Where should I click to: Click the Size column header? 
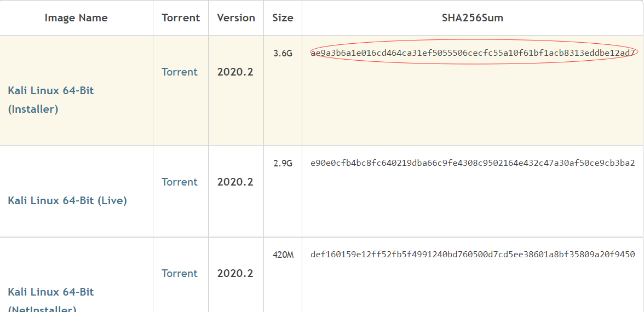tap(283, 18)
